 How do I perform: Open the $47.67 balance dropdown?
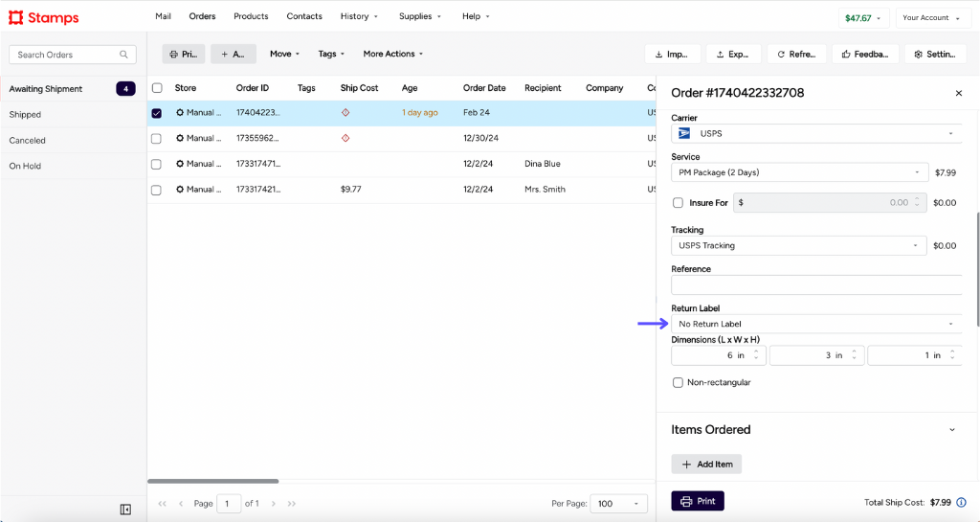863,18
